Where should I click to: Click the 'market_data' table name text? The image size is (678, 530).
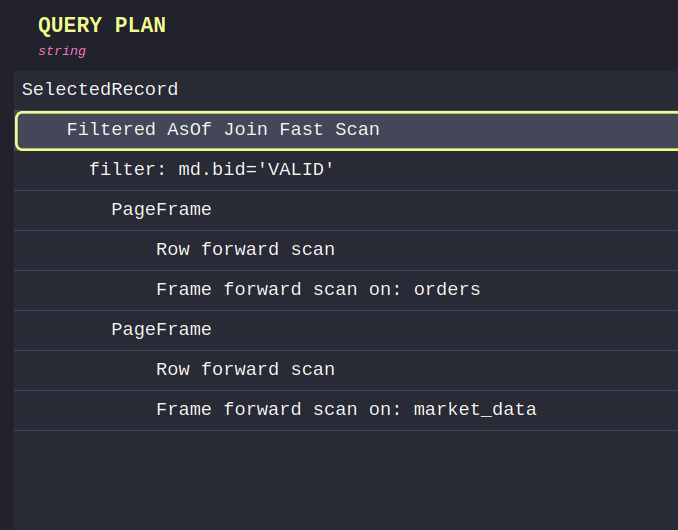tap(475, 410)
